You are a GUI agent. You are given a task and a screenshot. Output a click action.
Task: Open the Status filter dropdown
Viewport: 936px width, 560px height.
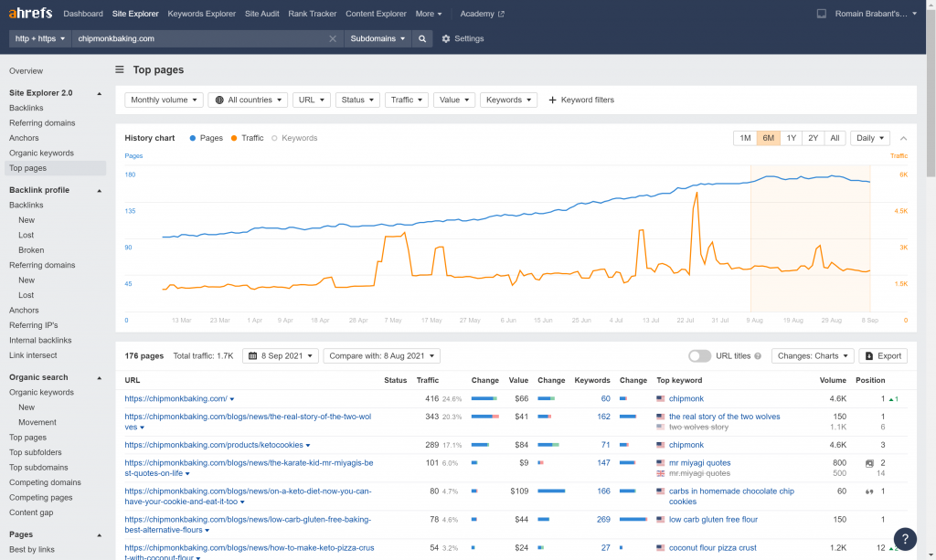357,100
